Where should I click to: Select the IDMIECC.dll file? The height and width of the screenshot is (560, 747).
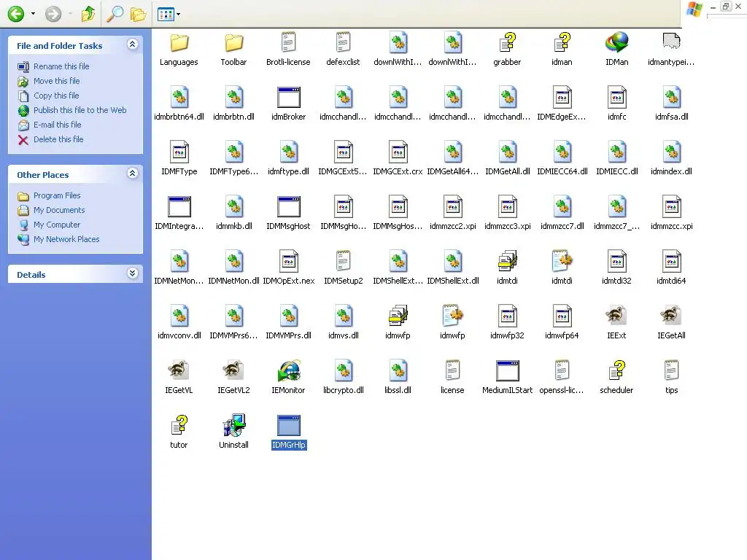click(x=617, y=158)
